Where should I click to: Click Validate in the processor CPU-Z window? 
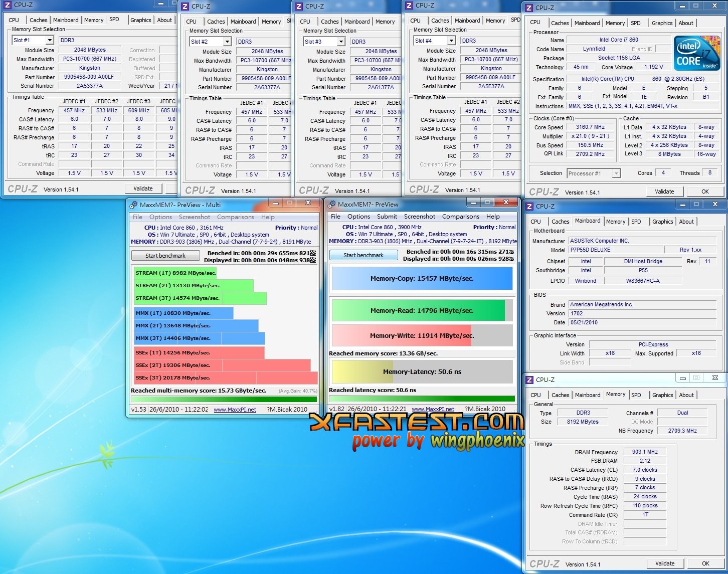(664, 192)
